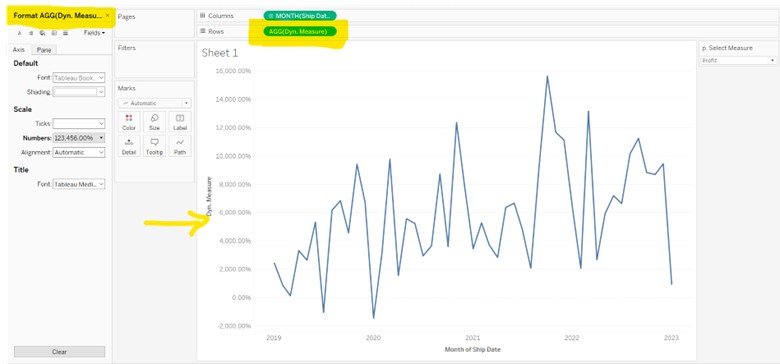The image size is (780, 364).
Task: Expand the Fields dropdown menu
Action: pyautogui.click(x=94, y=33)
